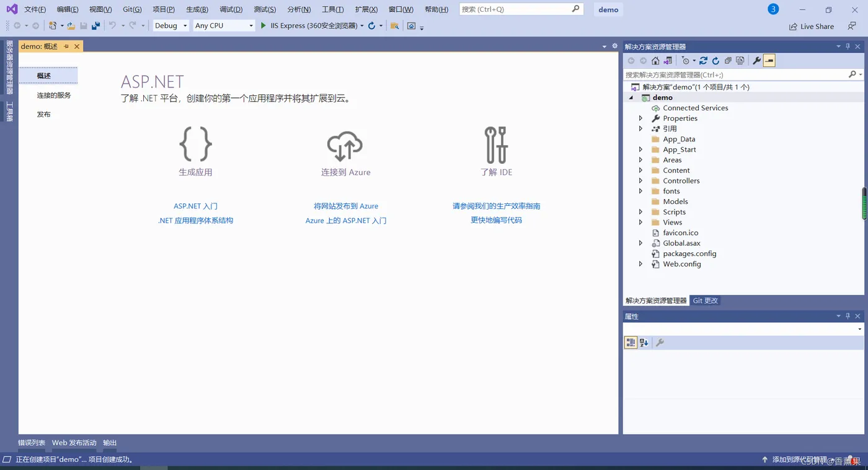Expand the Global.asax node
Screen dimensions: 868x470
coord(641,243)
